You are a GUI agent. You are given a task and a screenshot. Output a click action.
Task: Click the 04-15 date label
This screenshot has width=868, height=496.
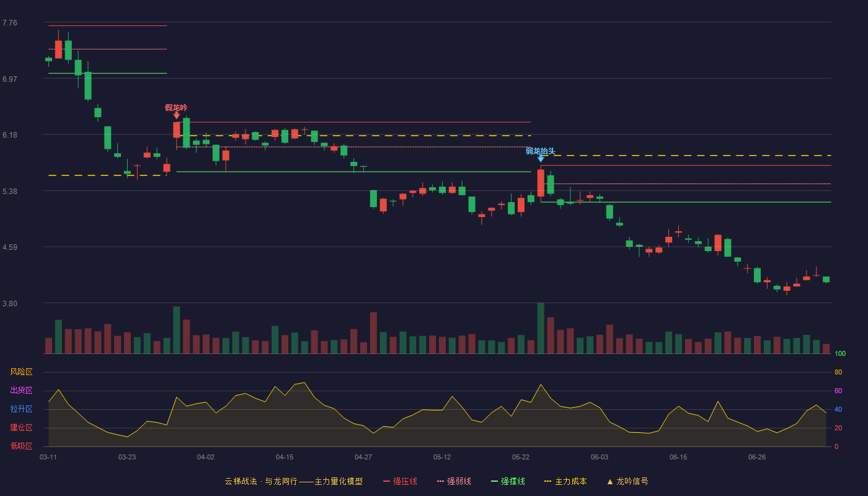click(285, 457)
